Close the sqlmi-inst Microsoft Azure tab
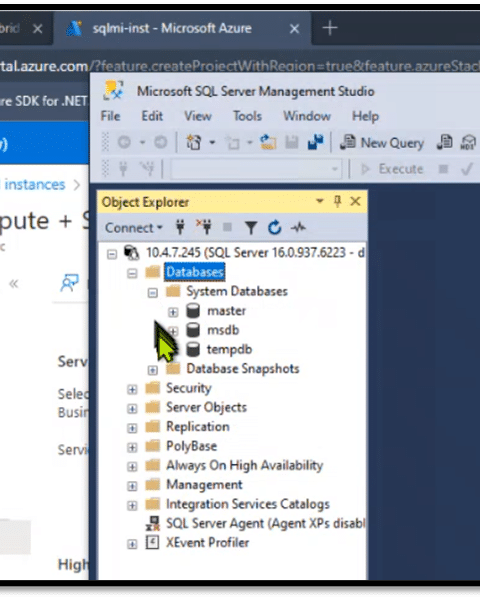 [x=294, y=29]
